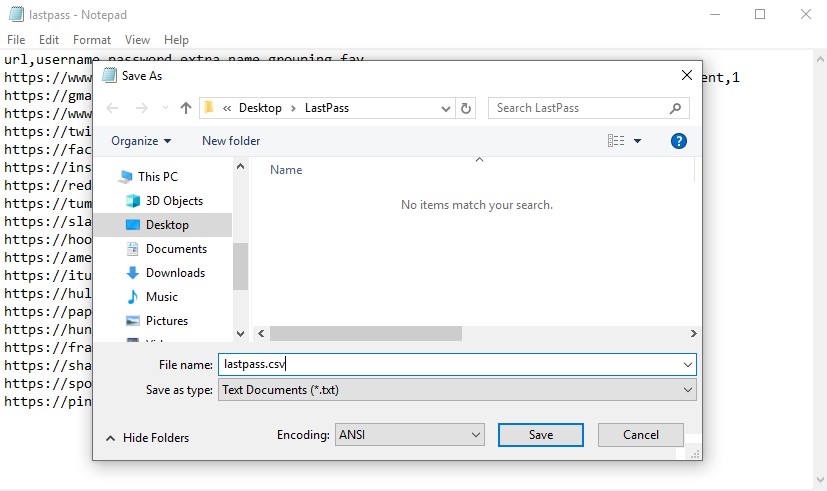Viewport: 827px width, 491px height.
Task: Open the recent locations dropdown arrow
Action: (x=165, y=108)
